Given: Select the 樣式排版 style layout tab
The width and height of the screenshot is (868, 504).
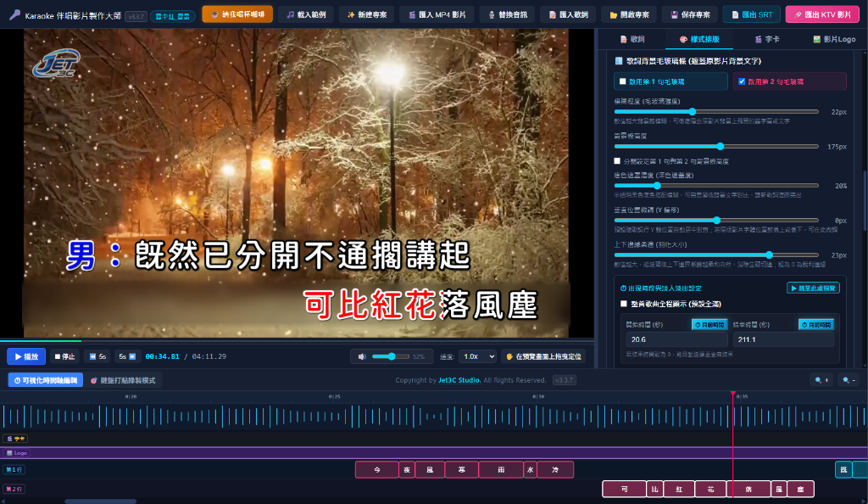Looking at the screenshot, I should pyautogui.click(x=699, y=39).
